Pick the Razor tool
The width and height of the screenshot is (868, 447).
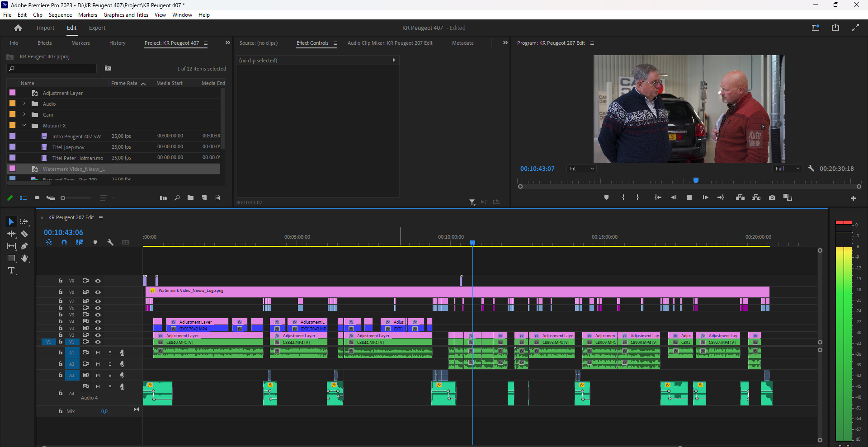coord(24,234)
